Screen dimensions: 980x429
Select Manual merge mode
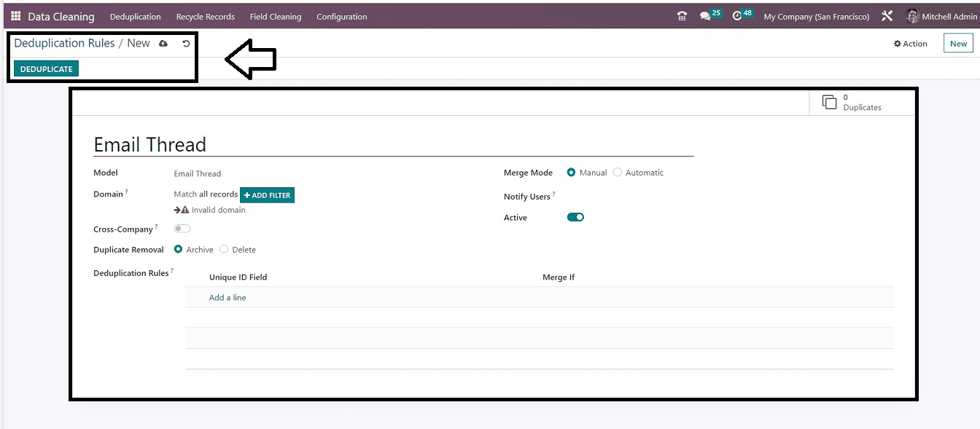571,173
